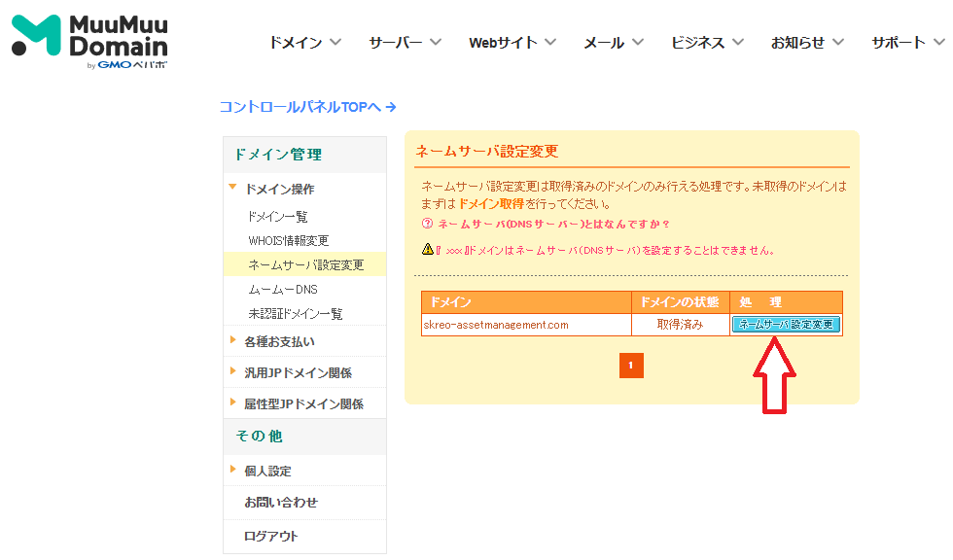
Task: Expand 汎用JPドメイン関係 section
Action: tap(297, 372)
